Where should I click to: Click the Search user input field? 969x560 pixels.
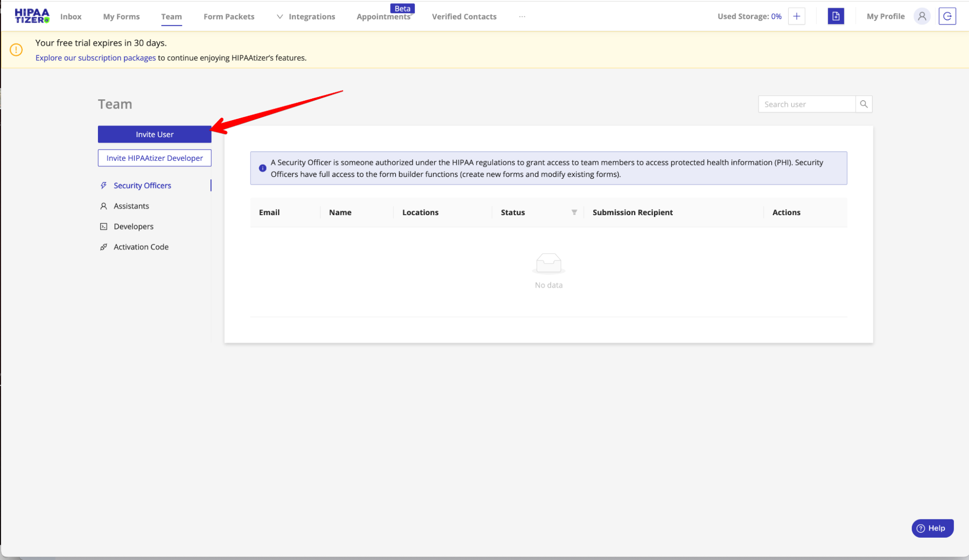click(x=806, y=104)
